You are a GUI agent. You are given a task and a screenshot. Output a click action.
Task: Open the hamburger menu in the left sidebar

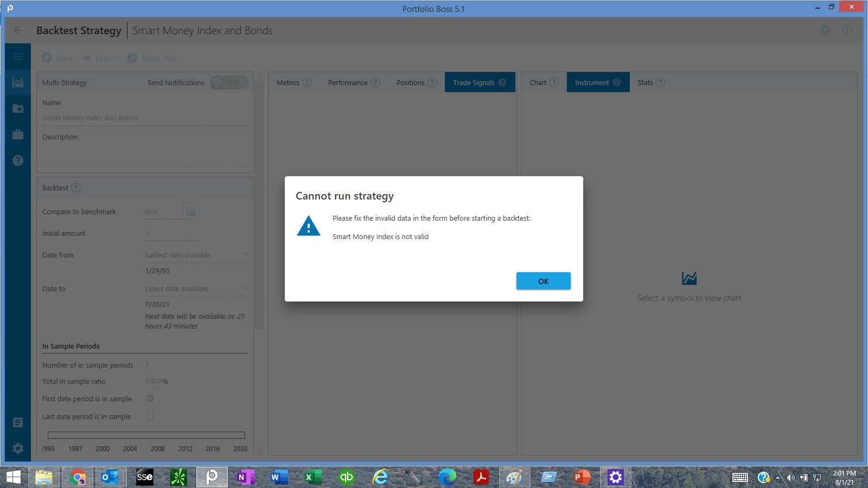coord(18,56)
